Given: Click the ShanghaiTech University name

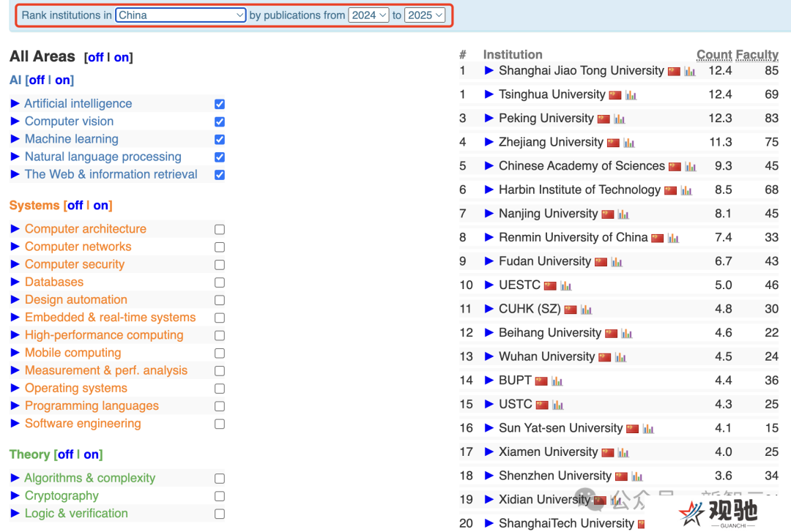Looking at the screenshot, I should coord(566,523).
